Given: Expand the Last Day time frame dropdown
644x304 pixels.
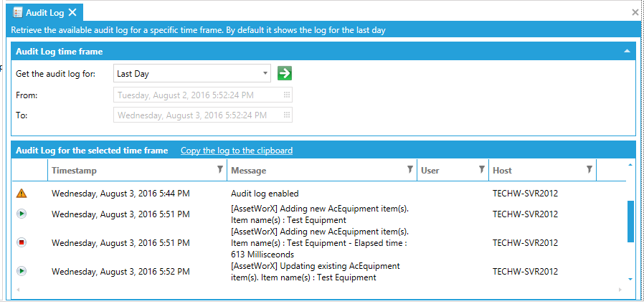Looking at the screenshot, I should click(x=265, y=73).
